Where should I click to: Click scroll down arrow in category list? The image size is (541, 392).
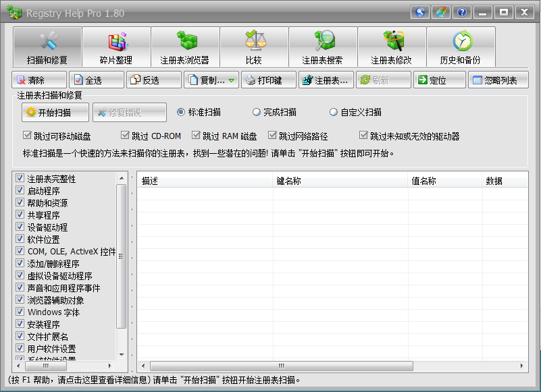click(x=122, y=354)
